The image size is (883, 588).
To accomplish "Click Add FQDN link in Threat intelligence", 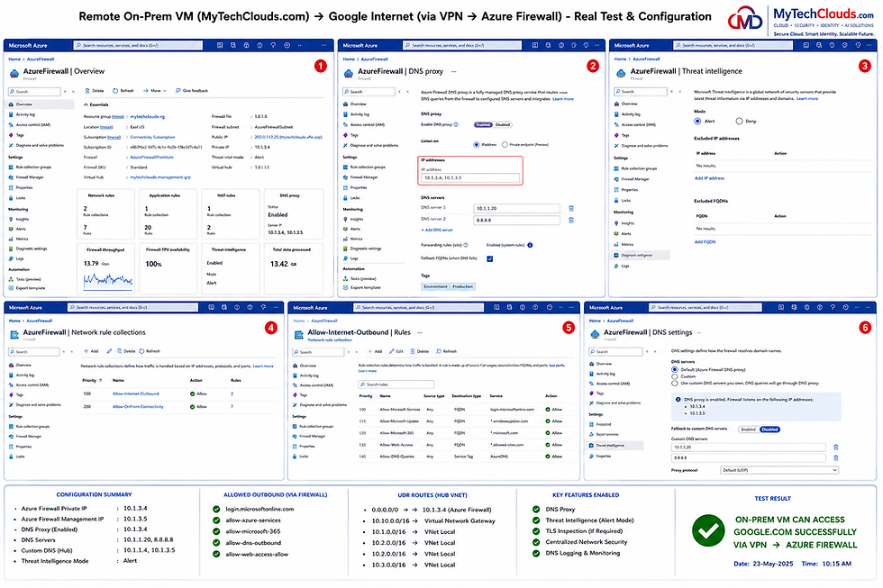I will (x=705, y=242).
